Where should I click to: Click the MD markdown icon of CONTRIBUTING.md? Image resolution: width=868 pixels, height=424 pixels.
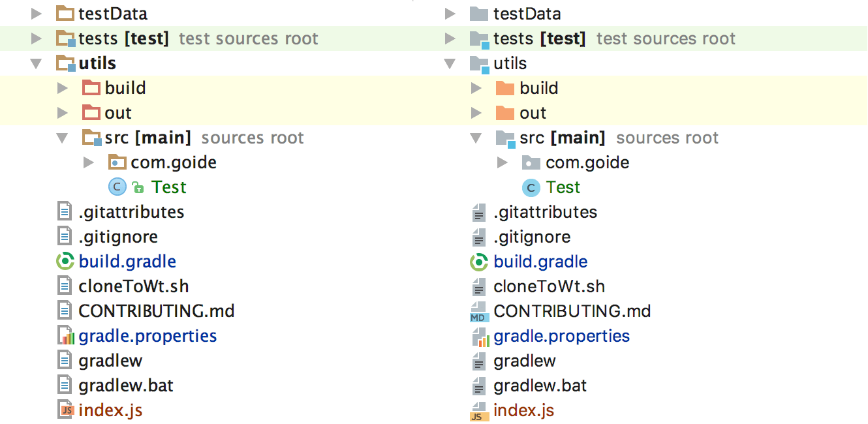(x=479, y=312)
